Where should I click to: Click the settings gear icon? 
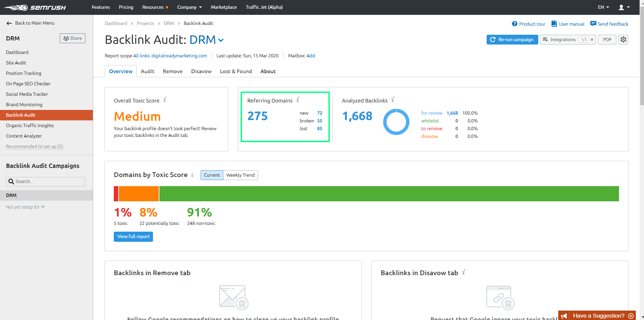click(623, 39)
